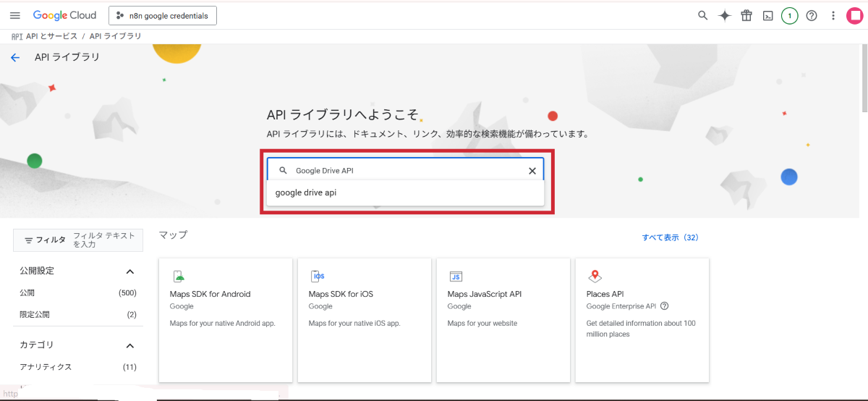The height and width of the screenshot is (401, 868).
Task: Go back using the left arrow
Action: [15, 57]
